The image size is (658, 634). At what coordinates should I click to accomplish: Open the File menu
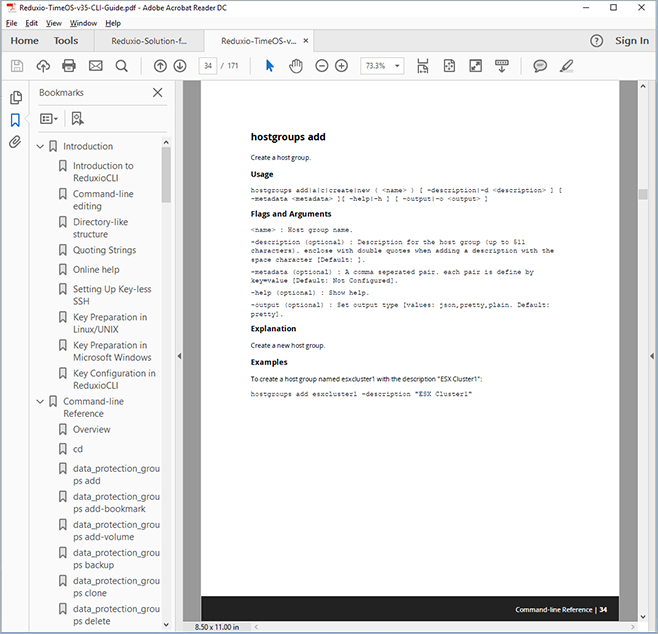(x=11, y=23)
